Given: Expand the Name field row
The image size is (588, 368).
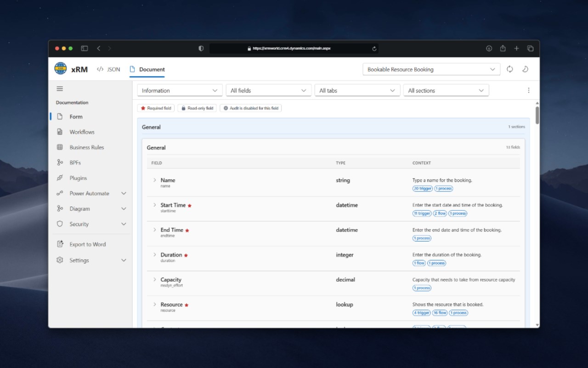Looking at the screenshot, I should 155,180.
